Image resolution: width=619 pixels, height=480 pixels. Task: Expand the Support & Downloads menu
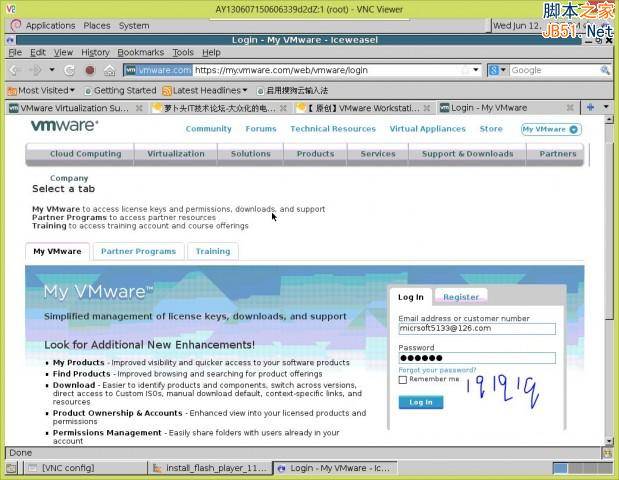coord(467,154)
